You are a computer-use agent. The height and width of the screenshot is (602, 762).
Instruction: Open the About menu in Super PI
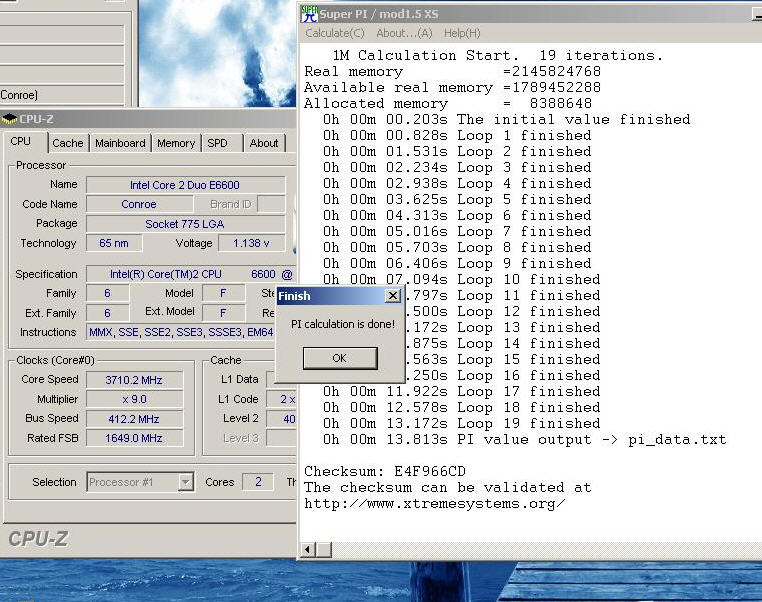pyautogui.click(x=404, y=33)
